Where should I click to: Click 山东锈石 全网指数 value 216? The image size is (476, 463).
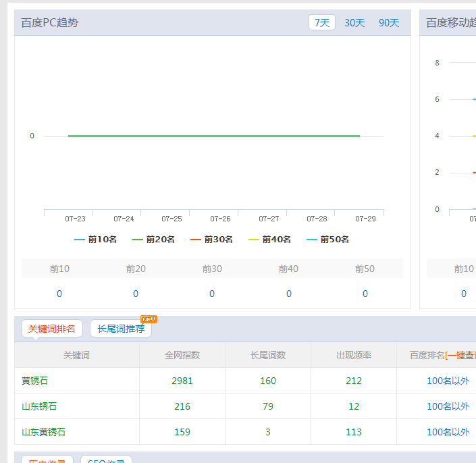click(182, 406)
